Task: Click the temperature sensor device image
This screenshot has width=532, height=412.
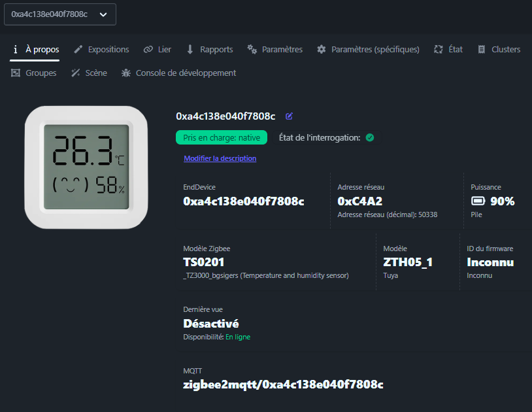Action: click(x=85, y=167)
